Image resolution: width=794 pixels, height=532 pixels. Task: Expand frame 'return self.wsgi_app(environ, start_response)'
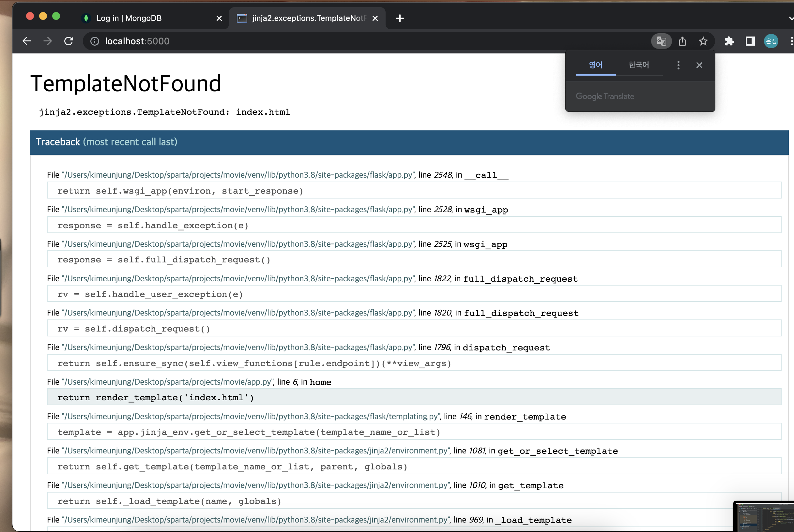pos(414,191)
